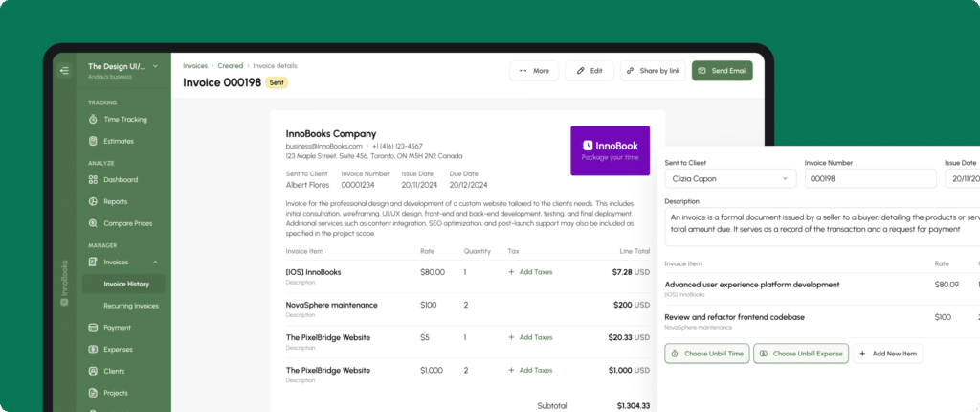This screenshot has height=412, width=980.
Task: Click the $80.09 rate value
Action: coord(947,285)
